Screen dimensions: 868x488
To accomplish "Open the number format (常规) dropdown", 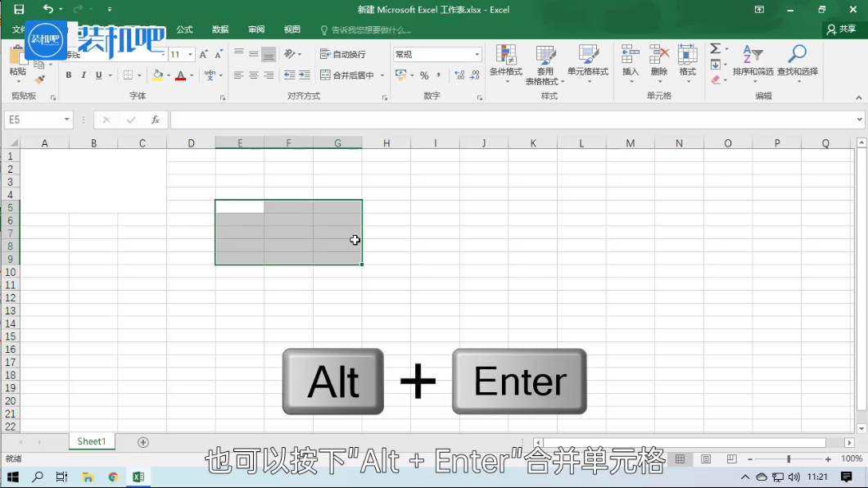I will (x=477, y=54).
